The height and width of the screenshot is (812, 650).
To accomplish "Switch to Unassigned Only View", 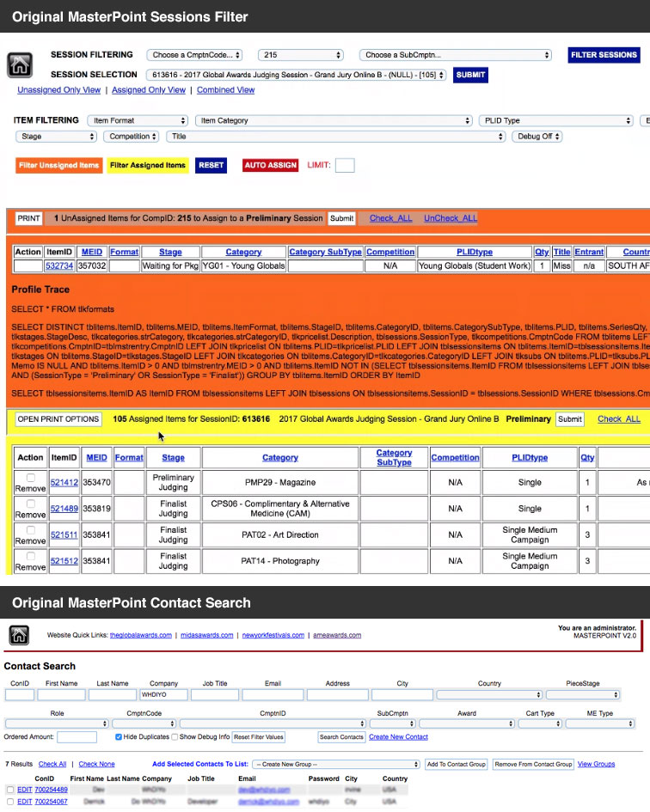I will (58, 90).
